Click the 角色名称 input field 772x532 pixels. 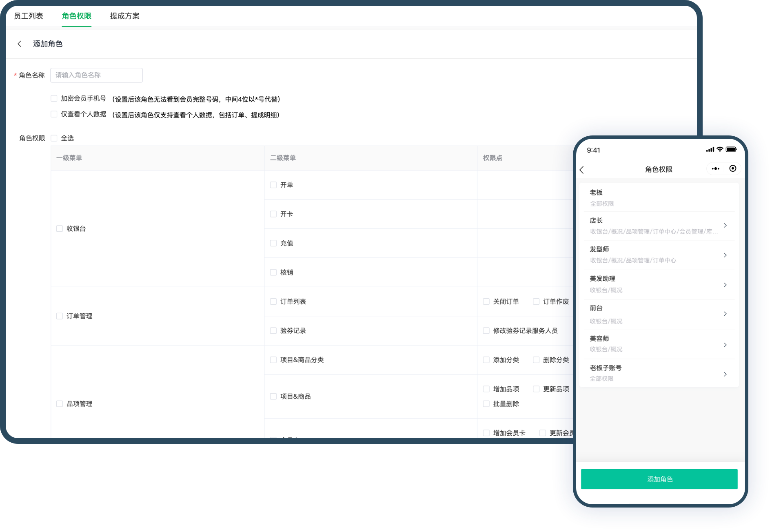(x=96, y=75)
